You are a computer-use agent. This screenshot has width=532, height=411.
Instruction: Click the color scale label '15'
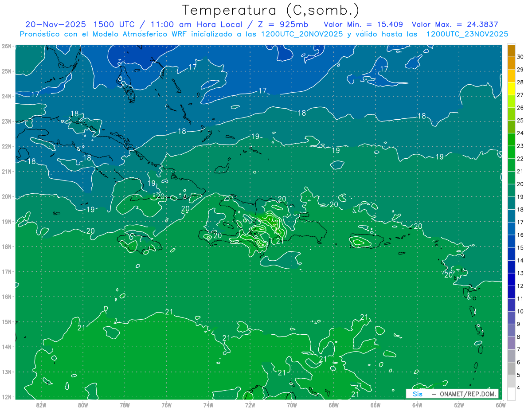coord(520,247)
